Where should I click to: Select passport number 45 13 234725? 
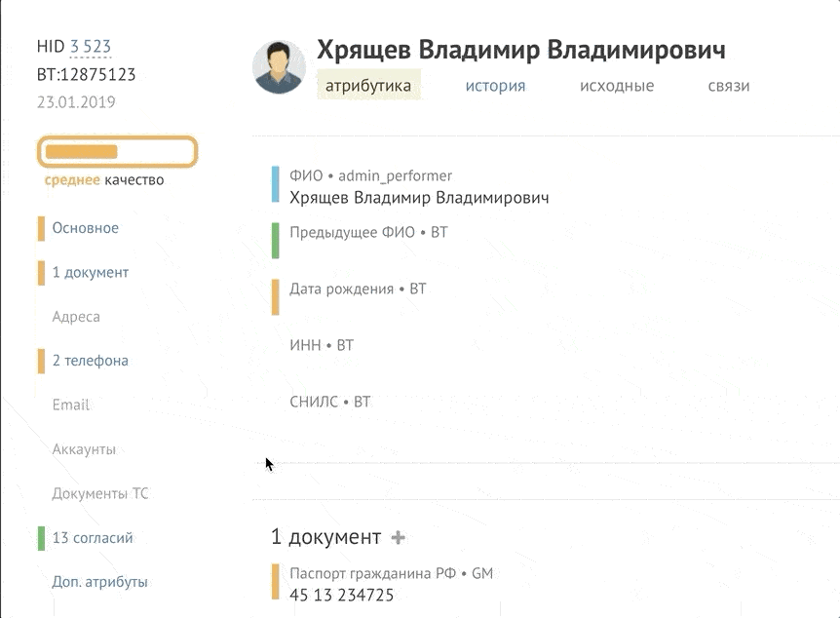click(341, 595)
